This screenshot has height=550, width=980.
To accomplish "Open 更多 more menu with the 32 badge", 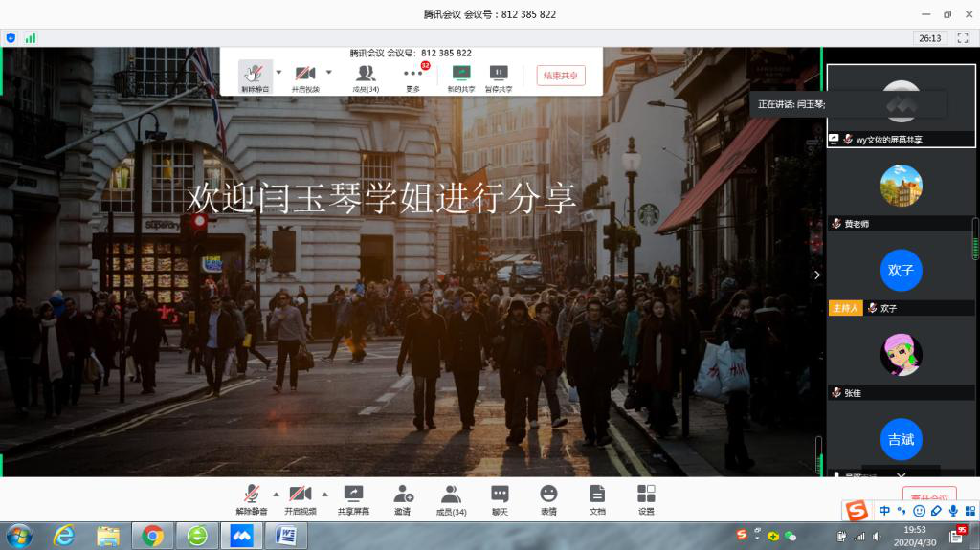I will 412,77.
